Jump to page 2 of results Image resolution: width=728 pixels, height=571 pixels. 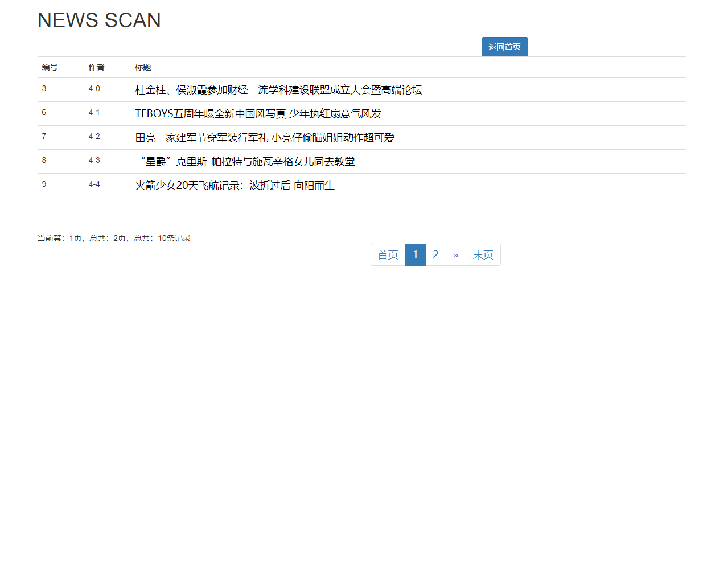(435, 254)
